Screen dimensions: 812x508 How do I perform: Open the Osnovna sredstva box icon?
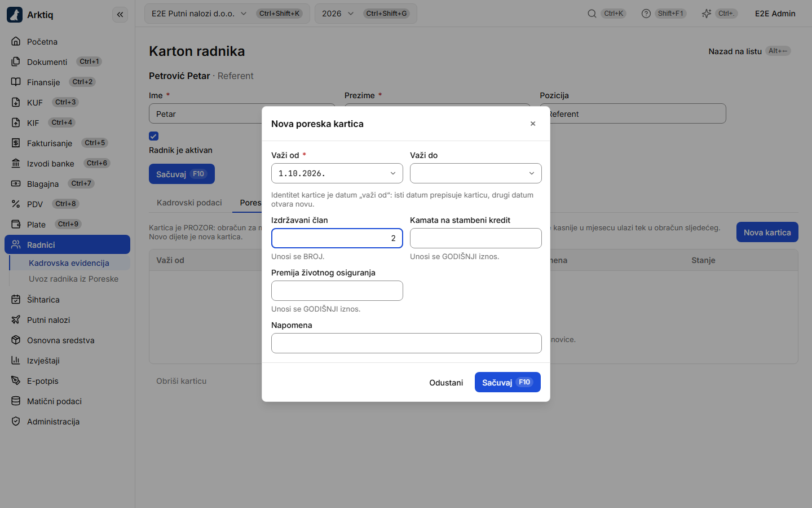point(16,340)
